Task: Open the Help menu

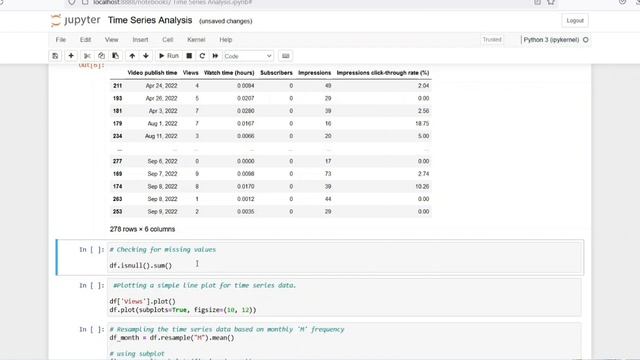Action: tap(226, 40)
